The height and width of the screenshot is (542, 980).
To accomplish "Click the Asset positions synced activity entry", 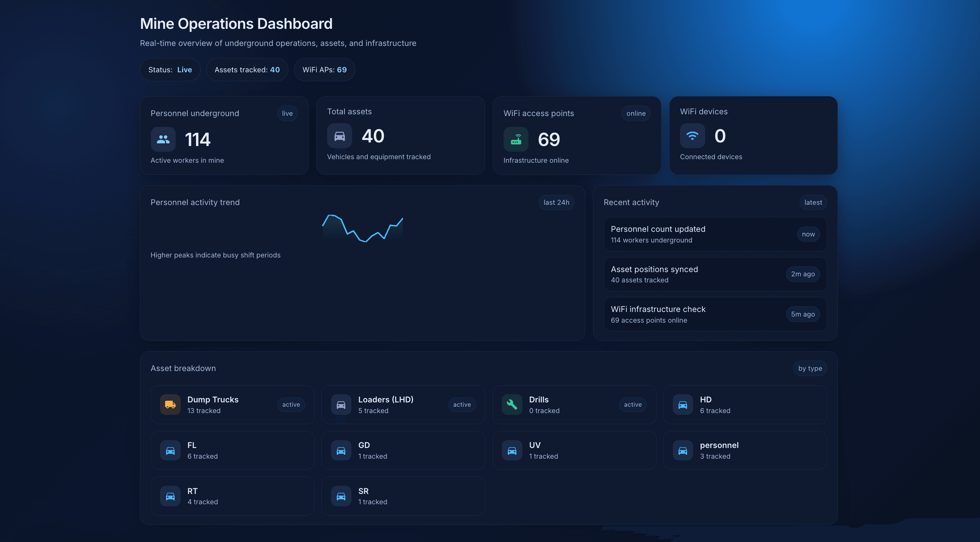I will tap(715, 273).
